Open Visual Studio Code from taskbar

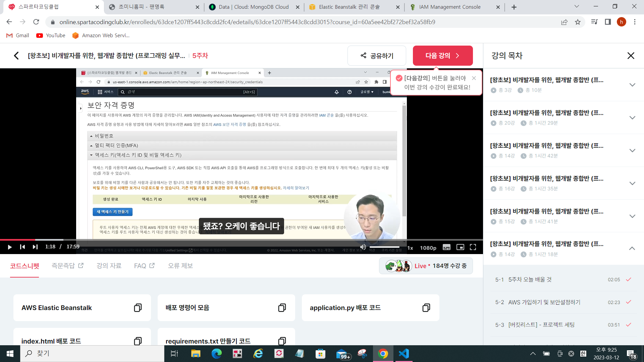(404, 354)
